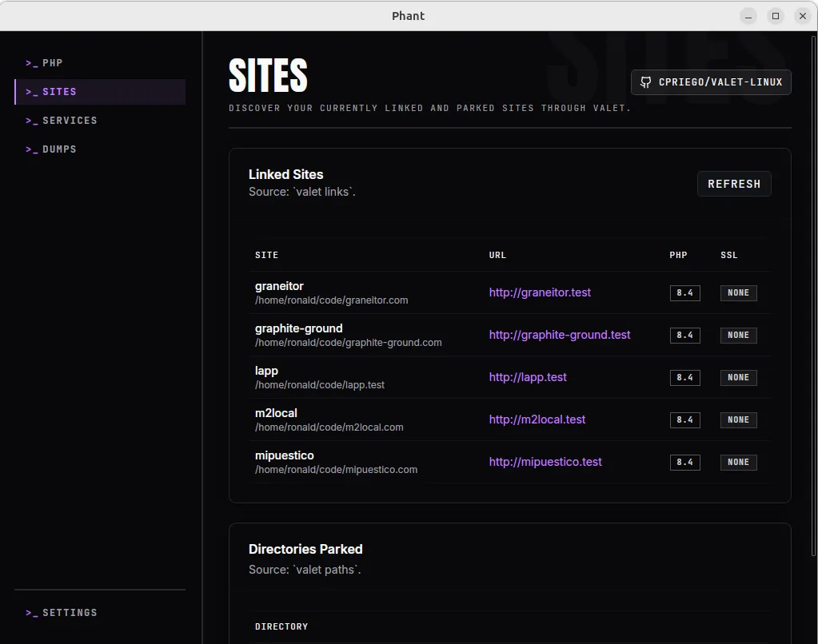
Task: Click the 8.4 PHP badge for graphite-ground
Action: coord(685,336)
